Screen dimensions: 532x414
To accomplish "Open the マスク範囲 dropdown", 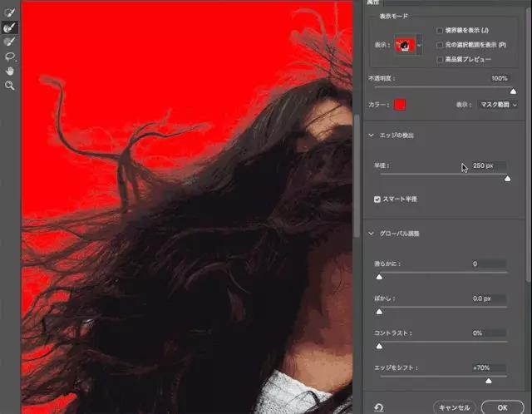I will point(498,105).
